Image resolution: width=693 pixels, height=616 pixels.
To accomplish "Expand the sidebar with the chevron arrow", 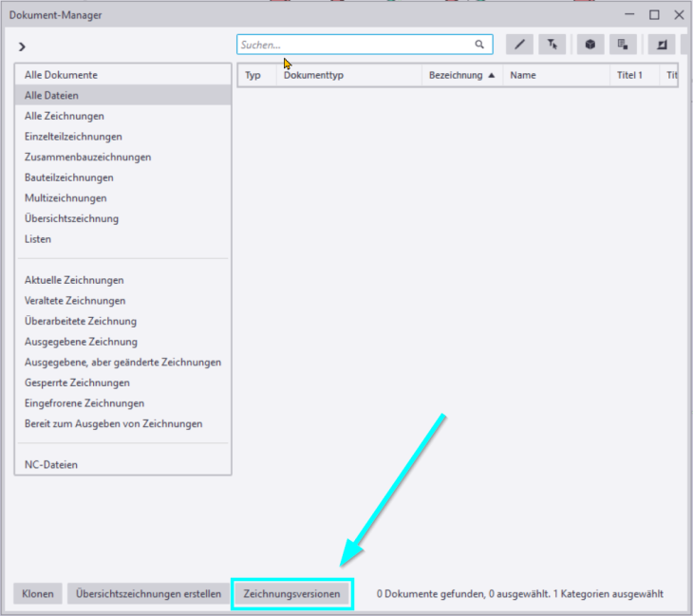I will click(x=22, y=47).
